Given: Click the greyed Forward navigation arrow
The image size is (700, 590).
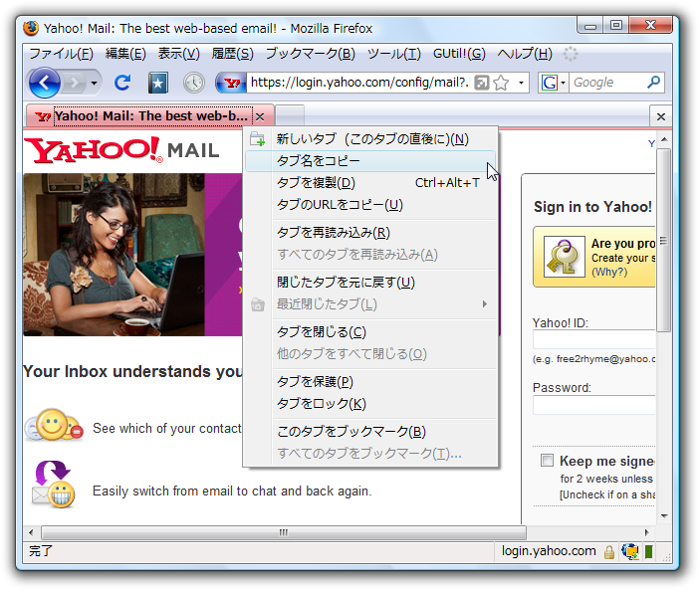Looking at the screenshot, I should click(74, 83).
